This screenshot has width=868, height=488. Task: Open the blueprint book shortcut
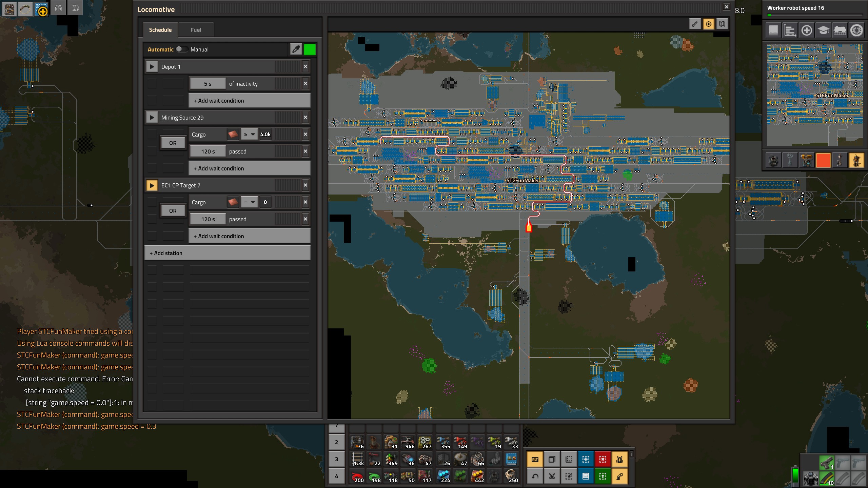click(586, 476)
